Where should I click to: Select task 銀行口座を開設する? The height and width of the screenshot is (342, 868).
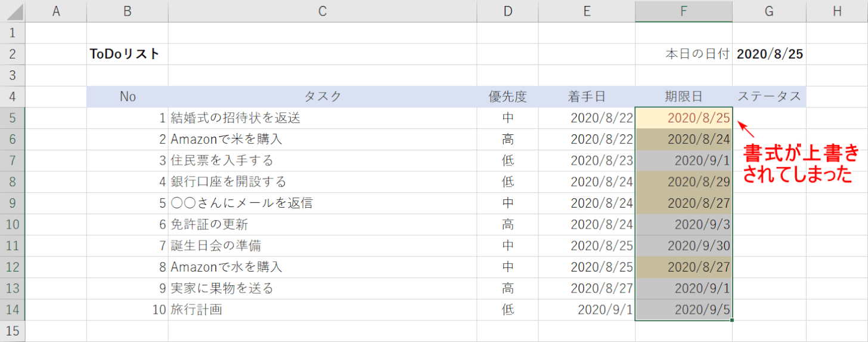tap(323, 182)
